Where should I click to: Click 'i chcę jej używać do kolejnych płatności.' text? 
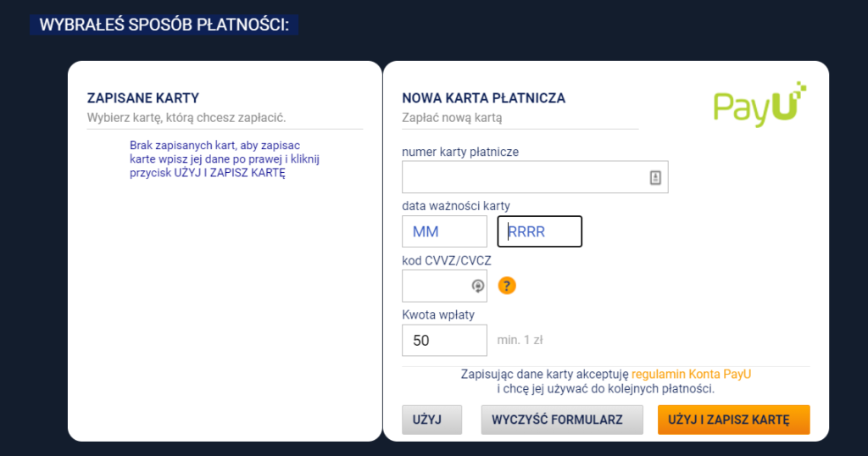605,388
